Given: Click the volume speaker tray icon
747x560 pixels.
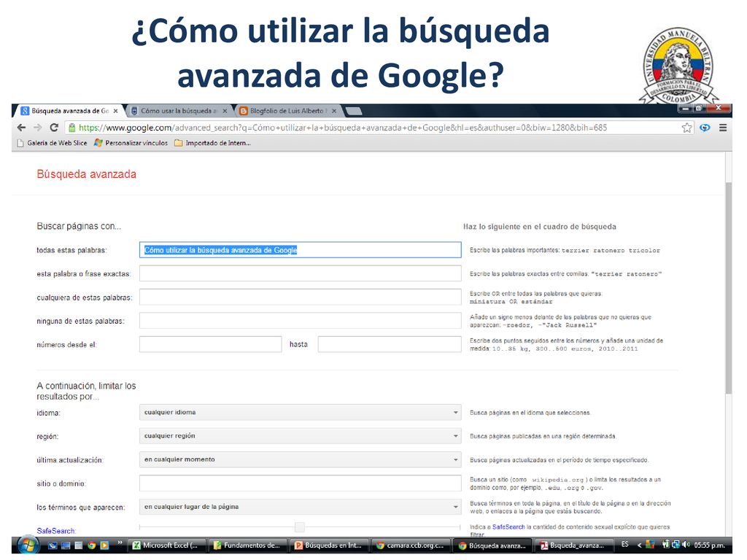Looking at the screenshot, I should [x=686, y=545].
